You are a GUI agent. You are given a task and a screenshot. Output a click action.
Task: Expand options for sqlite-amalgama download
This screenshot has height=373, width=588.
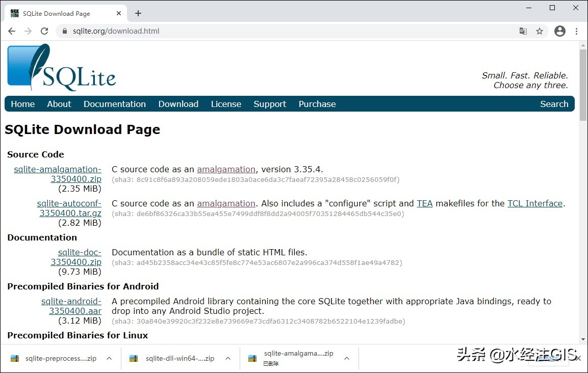pyautogui.click(x=347, y=358)
